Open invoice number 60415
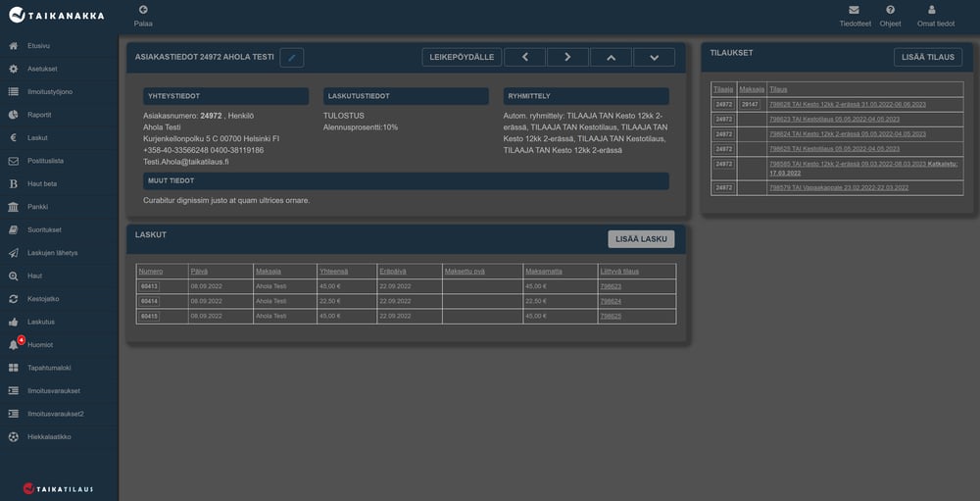This screenshot has width=980, height=501. pos(149,316)
